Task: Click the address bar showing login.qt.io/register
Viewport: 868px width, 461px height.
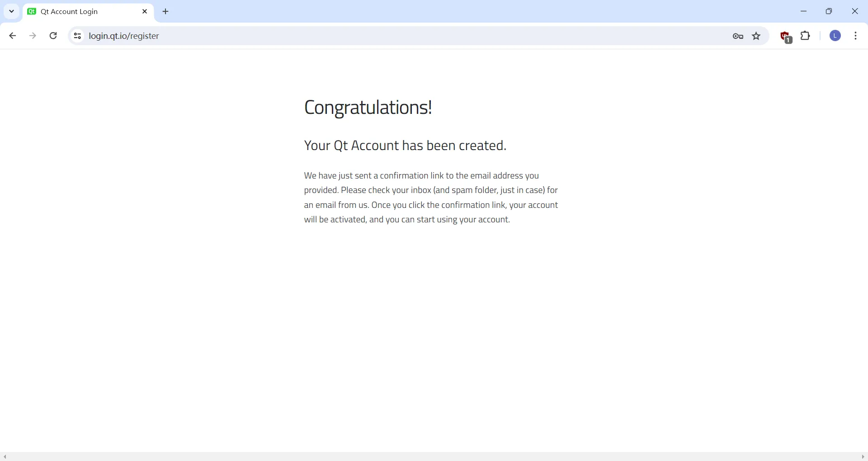Action: [362, 36]
